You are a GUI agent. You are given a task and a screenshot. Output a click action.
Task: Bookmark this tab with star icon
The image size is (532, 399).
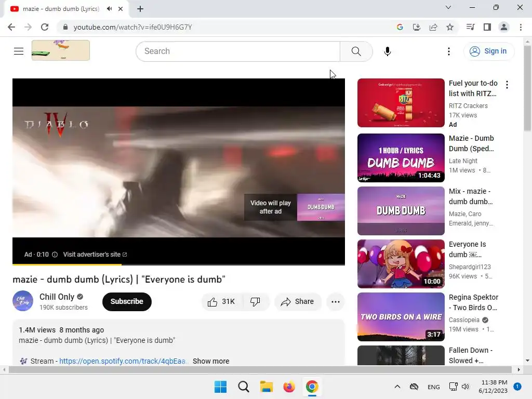coord(450,27)
